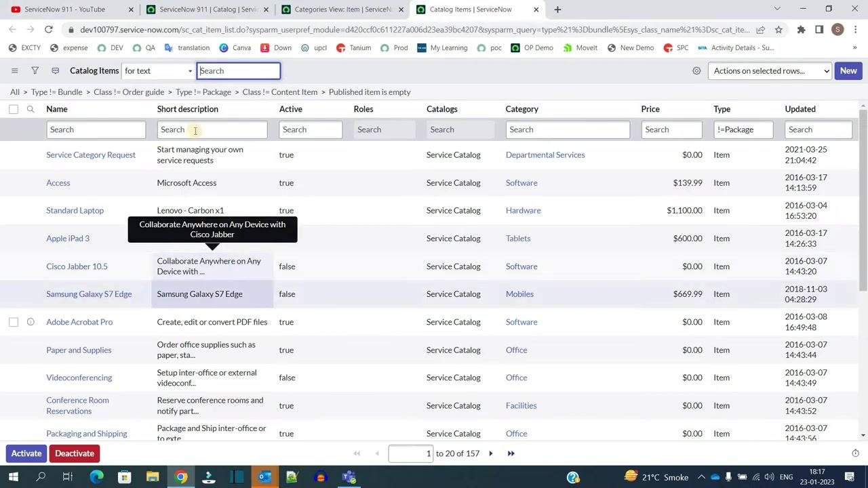Open the Facilities category link
Viewport: 868px width, 488px height.
click(x=521, y=405)
